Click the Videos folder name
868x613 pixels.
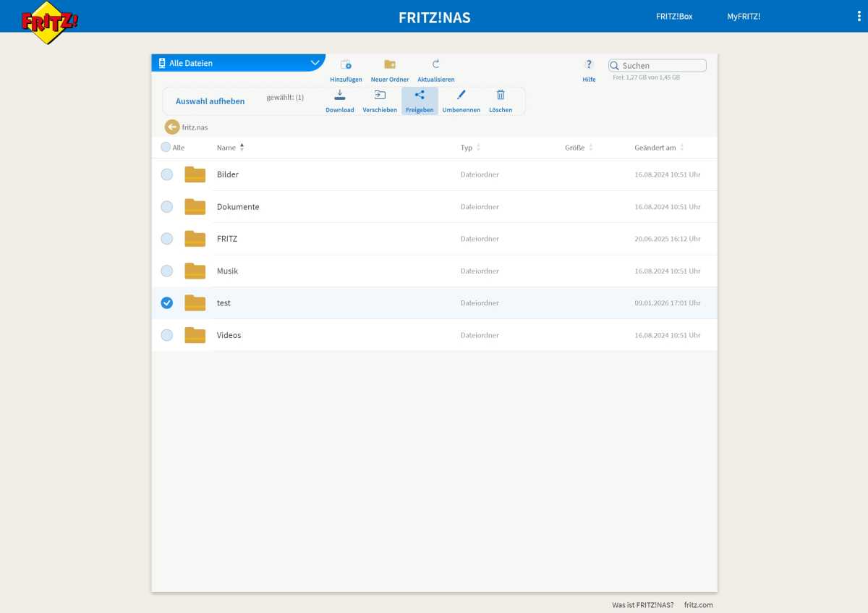[x=229, y=335]
